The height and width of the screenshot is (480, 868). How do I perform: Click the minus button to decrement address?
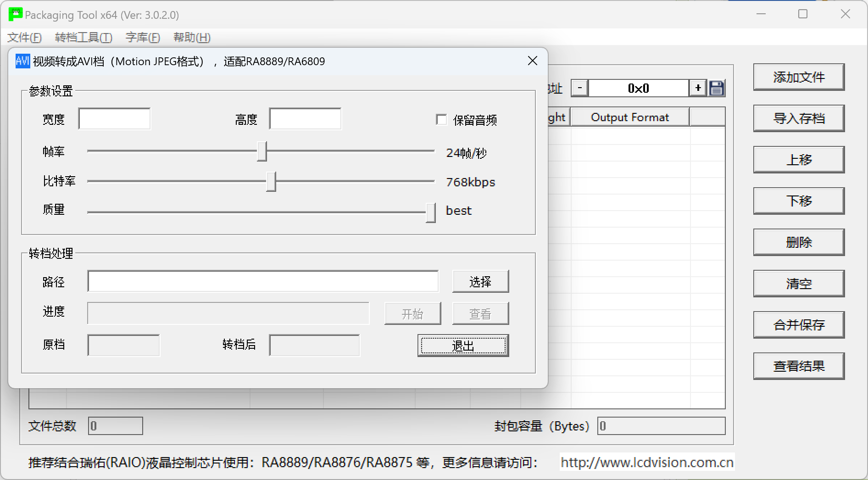pyautogui.click(x=580, y=88)
